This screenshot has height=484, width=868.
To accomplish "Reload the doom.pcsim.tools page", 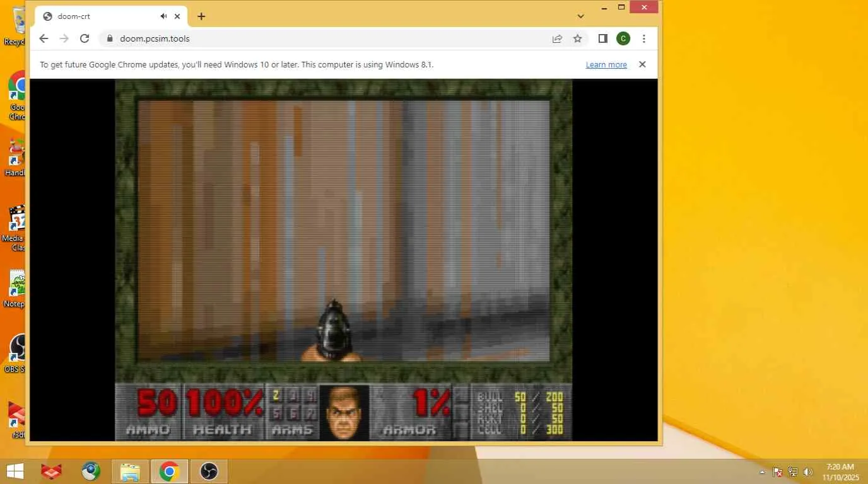I will [85, 38].
